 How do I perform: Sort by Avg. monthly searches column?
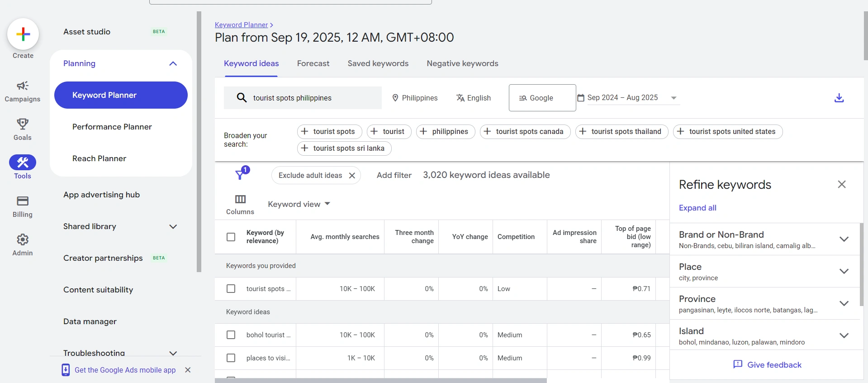(x=345, y=237)
